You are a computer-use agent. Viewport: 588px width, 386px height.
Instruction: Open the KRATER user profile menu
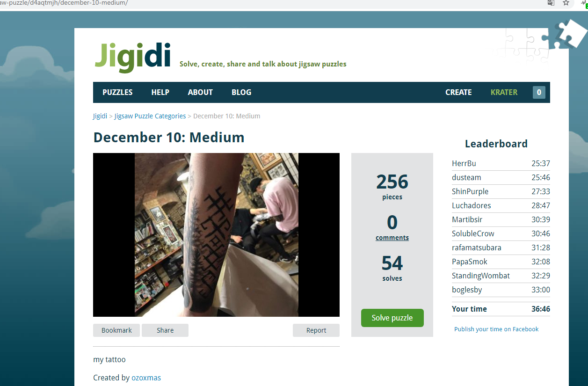click(504, 92)
